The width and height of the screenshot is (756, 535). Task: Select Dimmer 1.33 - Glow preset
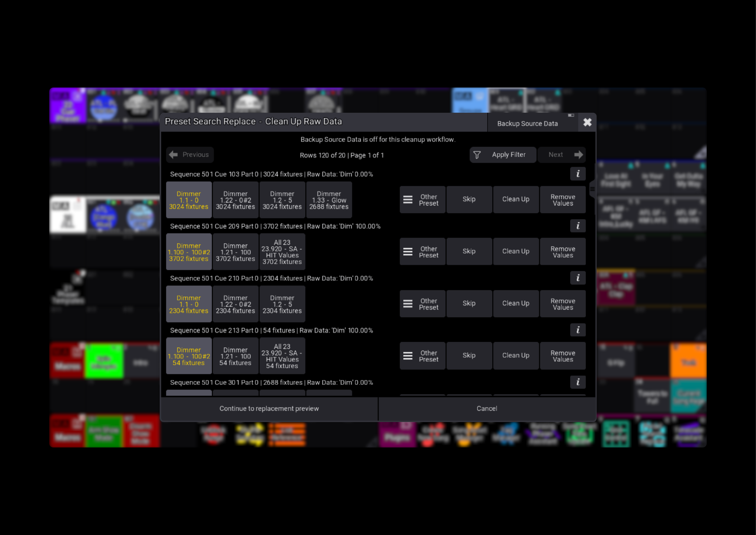(329, 200)
